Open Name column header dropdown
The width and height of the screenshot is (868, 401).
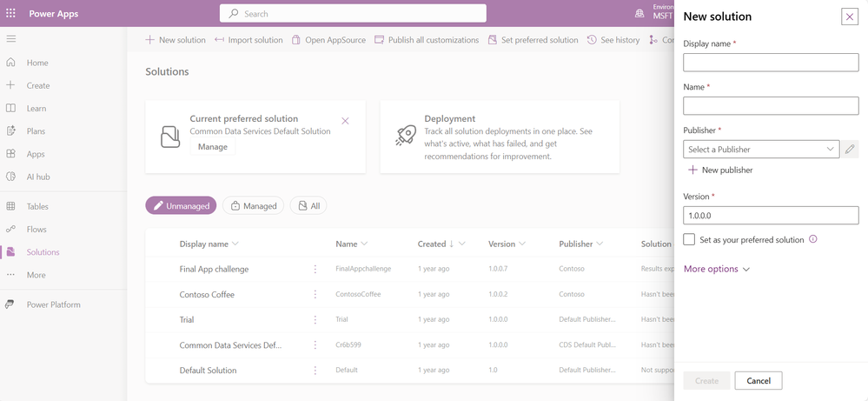point(364,244)
